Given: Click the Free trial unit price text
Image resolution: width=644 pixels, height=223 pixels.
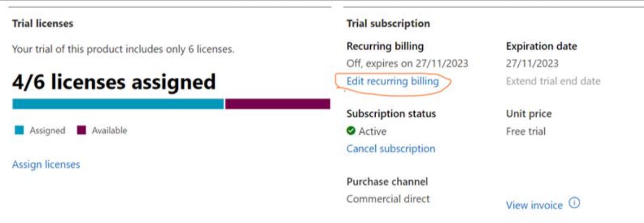Looking at the screenshot, I should point(525,131).
